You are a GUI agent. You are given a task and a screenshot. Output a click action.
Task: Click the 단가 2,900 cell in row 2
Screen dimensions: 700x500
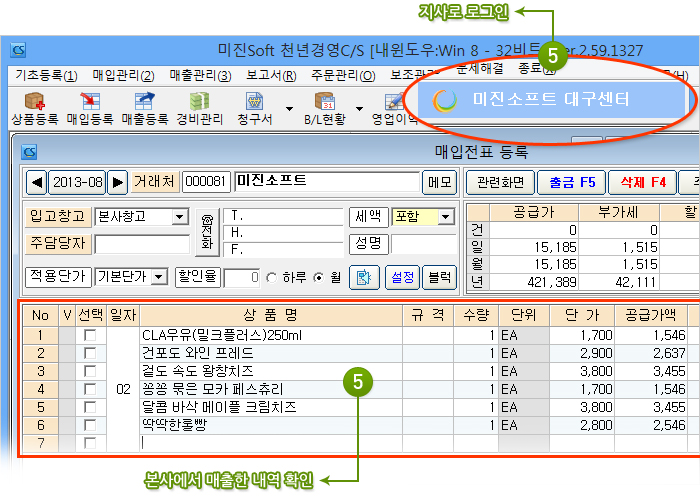pos(582,353)
